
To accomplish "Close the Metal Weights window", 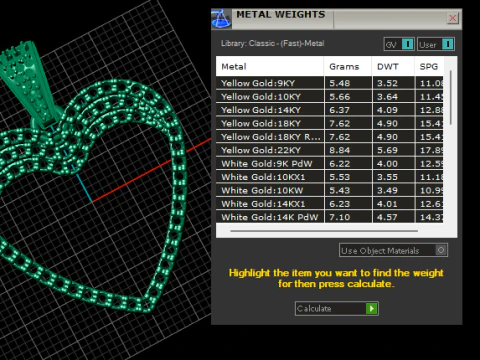I will (452, 18).
